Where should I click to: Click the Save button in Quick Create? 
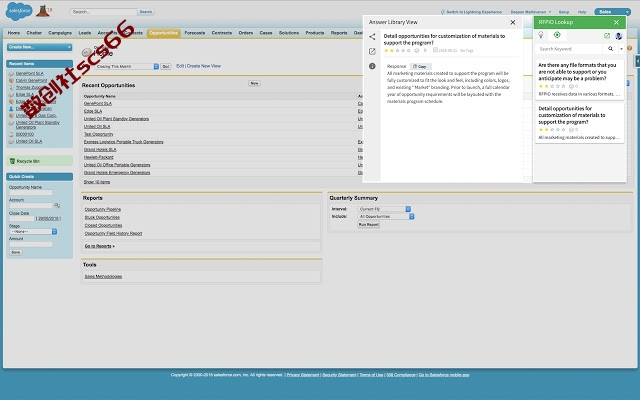[x=16, y=252]
